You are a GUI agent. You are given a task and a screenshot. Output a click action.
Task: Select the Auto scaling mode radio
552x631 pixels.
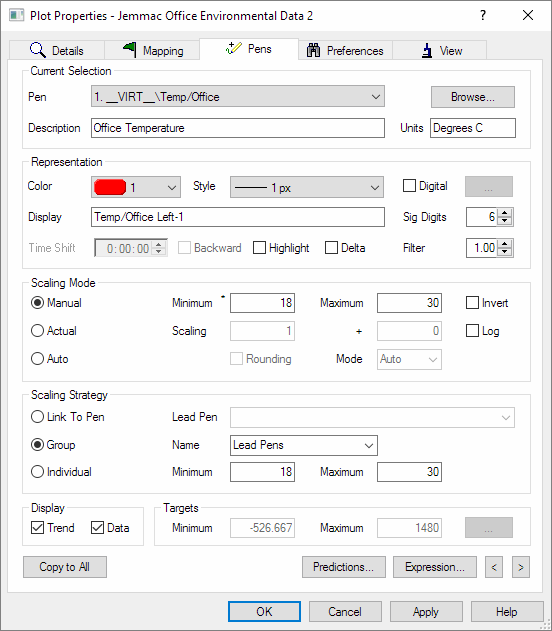37,359
